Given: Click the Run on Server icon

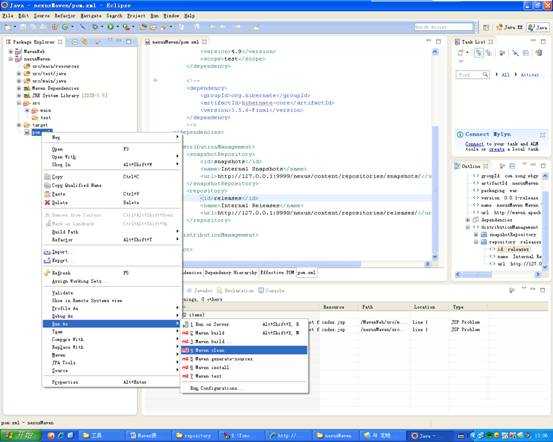Looking at the screenshot, I should [x=186, y=324].
